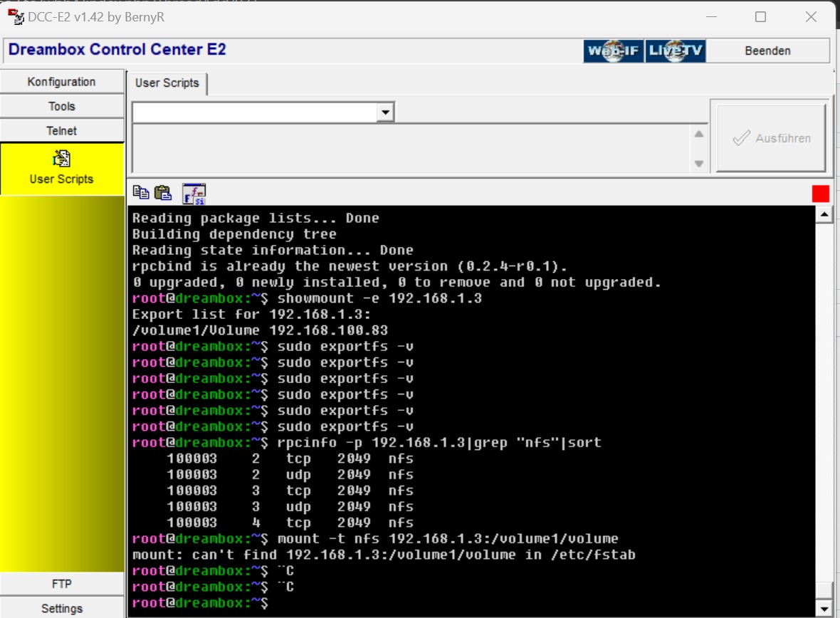Click the copy icon above the terminal

coord(141,192)
